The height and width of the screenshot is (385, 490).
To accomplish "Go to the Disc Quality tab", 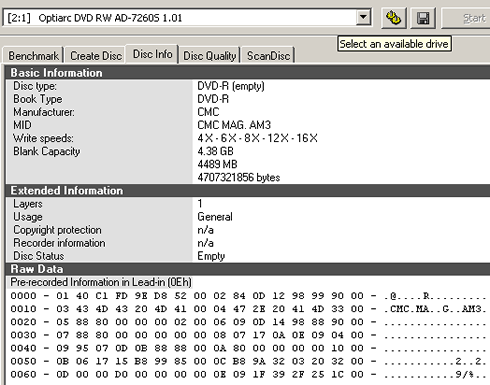I will (x=210, y=55).
